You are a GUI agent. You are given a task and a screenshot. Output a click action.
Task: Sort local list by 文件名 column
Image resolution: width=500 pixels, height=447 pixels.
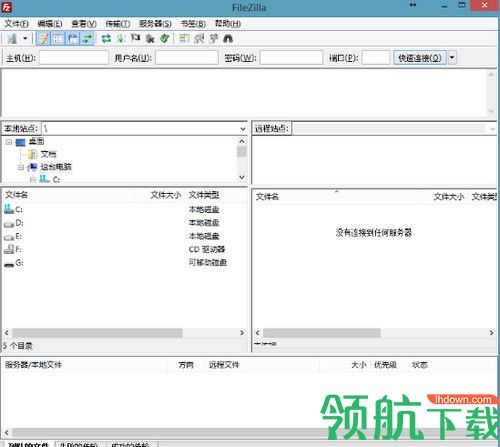68,195
